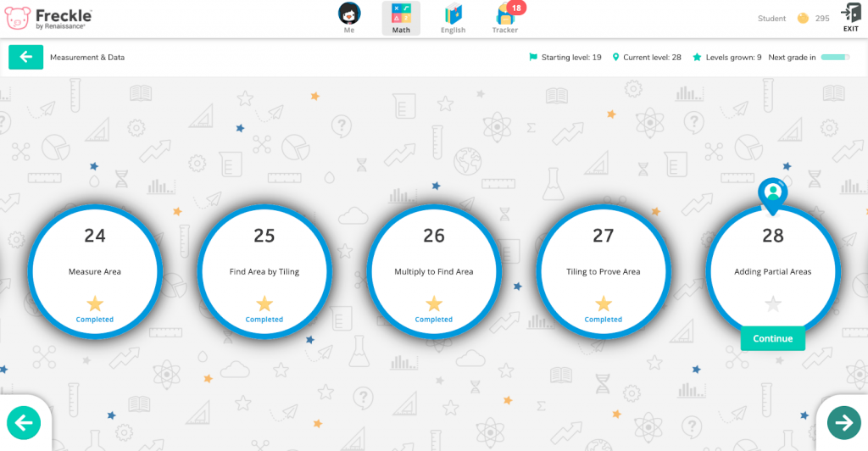
Task: Go back with the green arrow button
Action: tap(26, 57)
